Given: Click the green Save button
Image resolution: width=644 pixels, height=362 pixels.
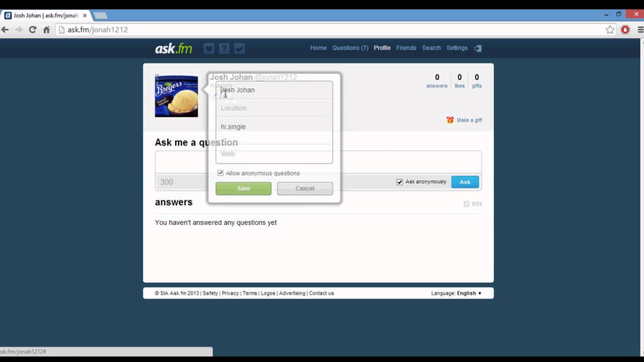Looking at the screenshot, I should pyautogui.click(x=244, y=189).
